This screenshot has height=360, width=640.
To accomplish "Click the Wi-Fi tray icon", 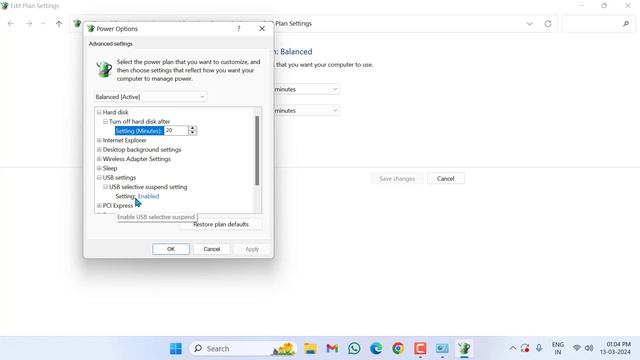I will coord(577,348).
